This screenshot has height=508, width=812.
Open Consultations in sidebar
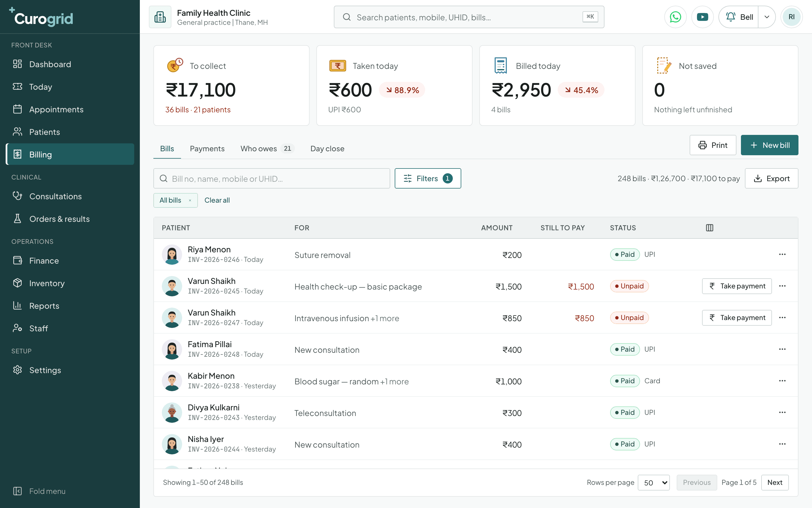[x=70, y=196]
